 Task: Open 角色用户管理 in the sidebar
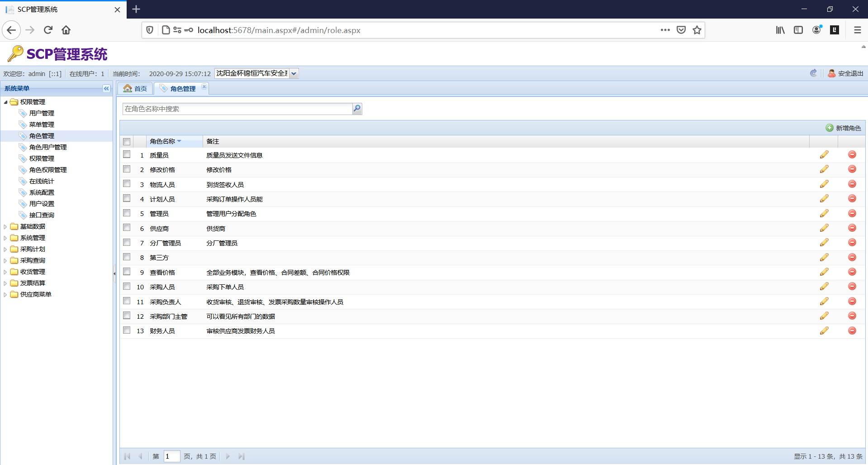[x=48, y=147]
